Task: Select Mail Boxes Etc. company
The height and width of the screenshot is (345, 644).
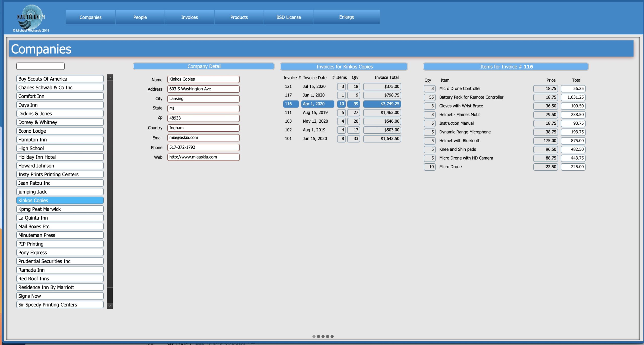Action: pyautogui.click(x=60, y=226)
